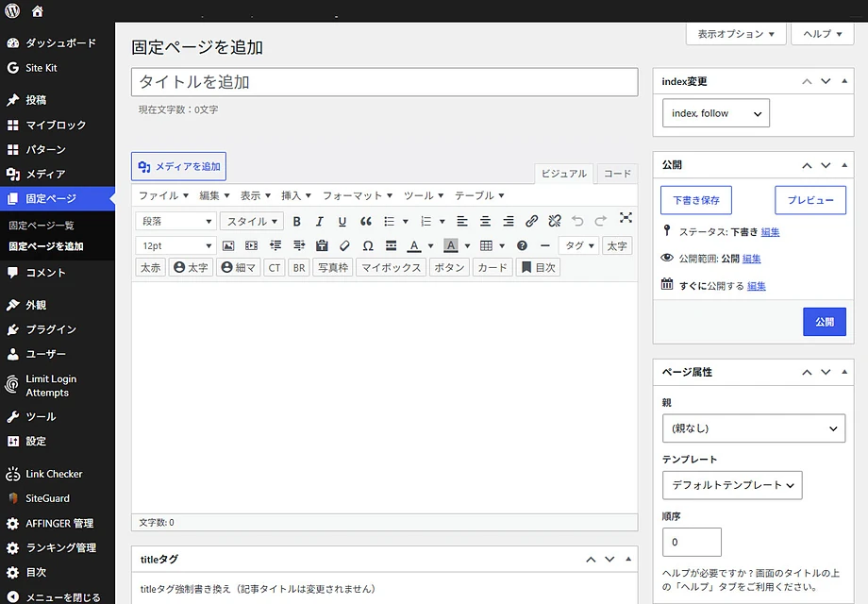Insert a numbered list
868x604 pixels.
coord(426,222)
